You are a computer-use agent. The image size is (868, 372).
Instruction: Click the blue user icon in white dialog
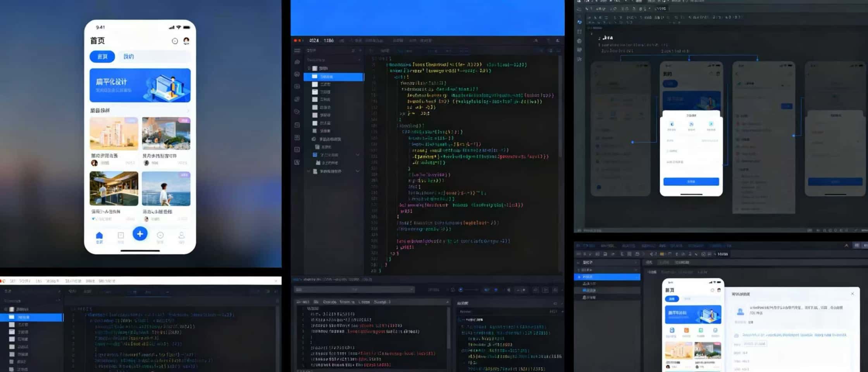[740, 311]
